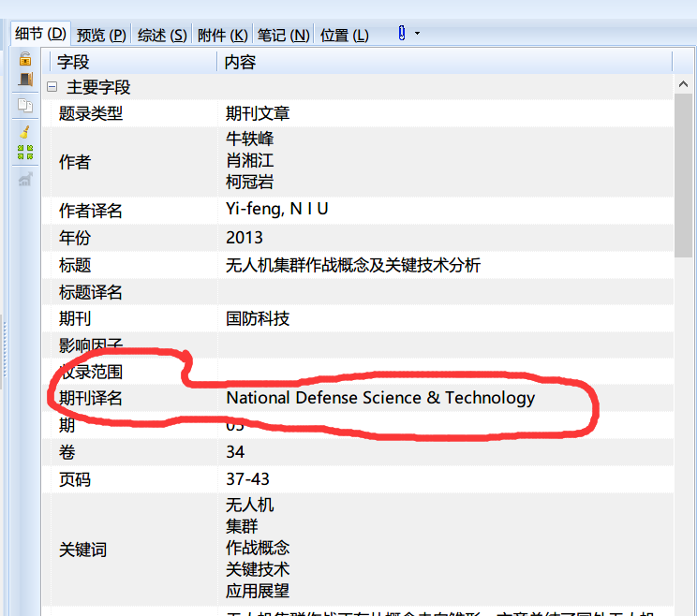Select the 笔记 (N) tab
This screenshot has width=697, height=616.
coord(283,35)
